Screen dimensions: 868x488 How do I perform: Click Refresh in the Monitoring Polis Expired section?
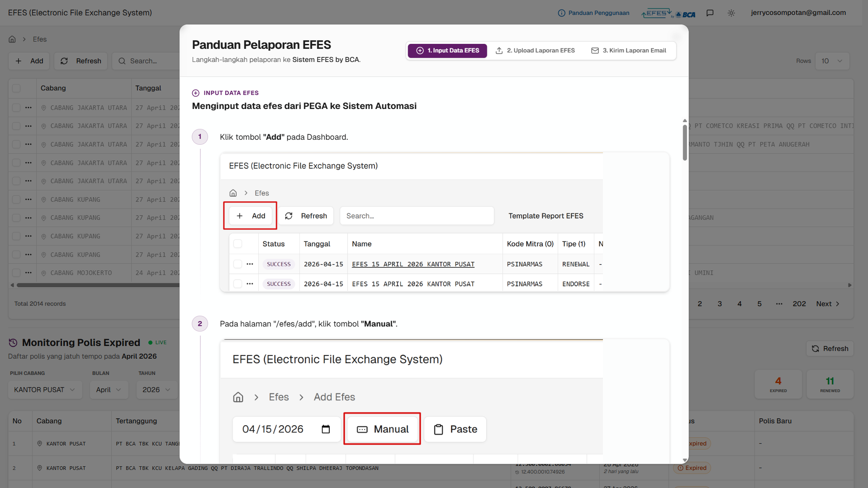[x=830, y=349]
